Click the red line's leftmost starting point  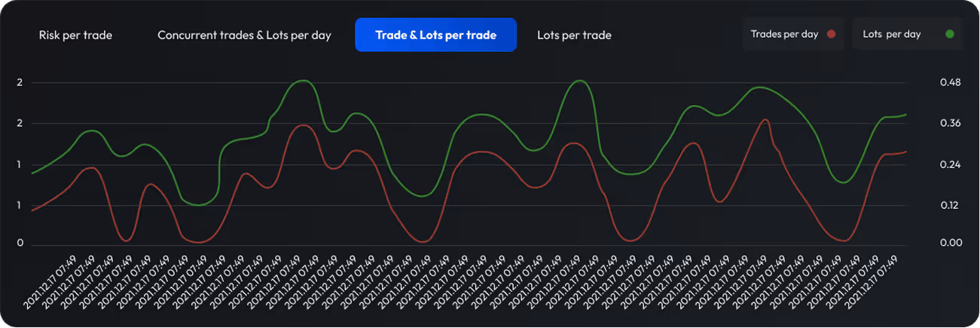pos(32,210)
